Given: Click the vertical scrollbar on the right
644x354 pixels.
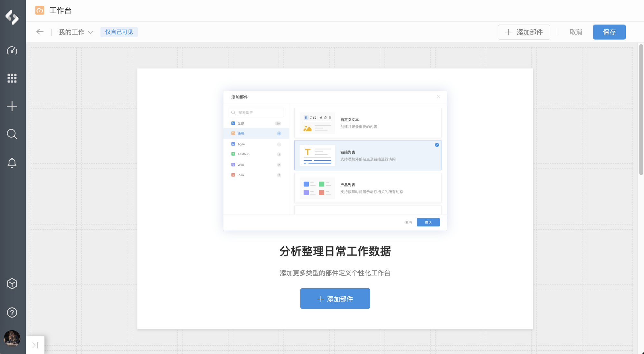Looking at the screenshot, I should coord(641,110).
